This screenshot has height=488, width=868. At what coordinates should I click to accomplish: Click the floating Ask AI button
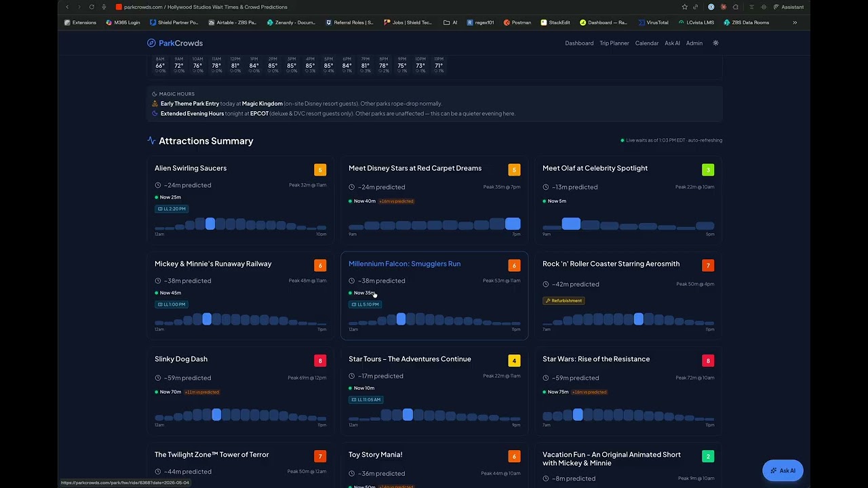coord(783,470)
